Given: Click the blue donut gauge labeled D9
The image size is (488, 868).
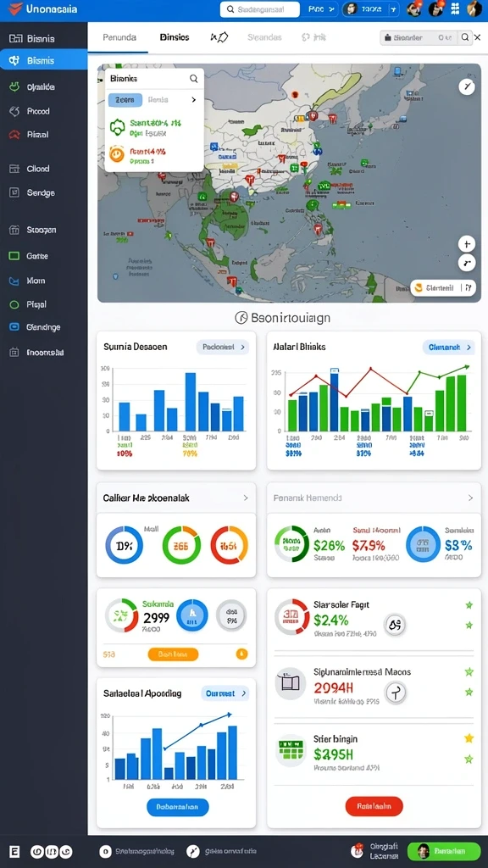Looking at the screenshot, I should coord(124,545).
